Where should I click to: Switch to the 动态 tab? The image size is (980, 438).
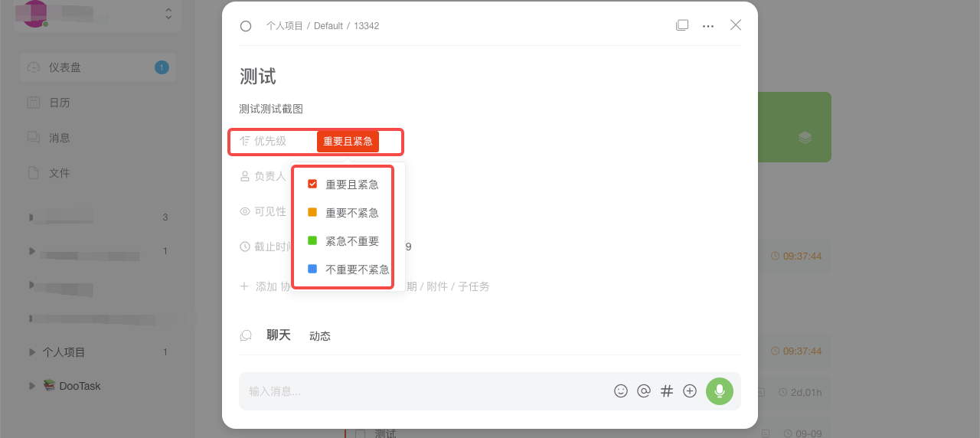[x=320, y=336]
